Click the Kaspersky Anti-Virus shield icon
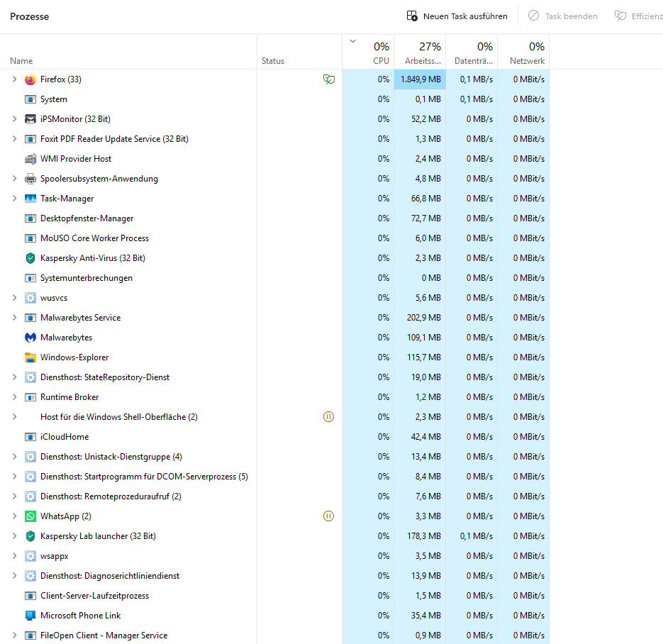 click(30, 258)
